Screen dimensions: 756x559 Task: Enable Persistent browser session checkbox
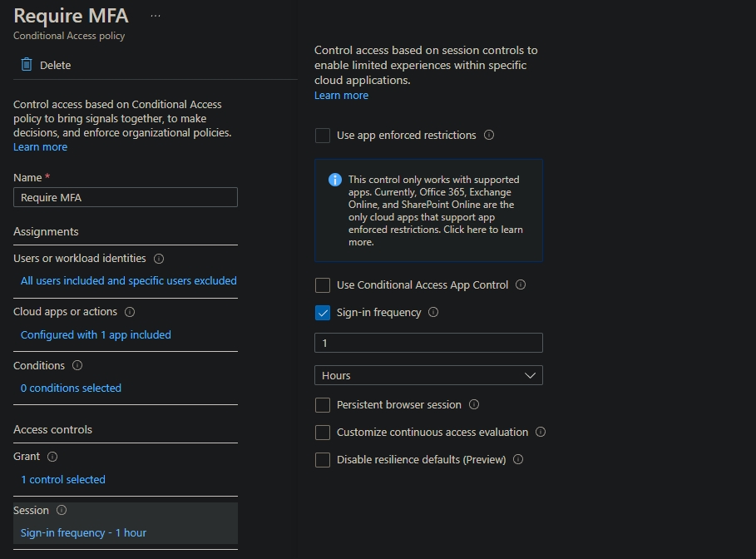click(323, 404)
